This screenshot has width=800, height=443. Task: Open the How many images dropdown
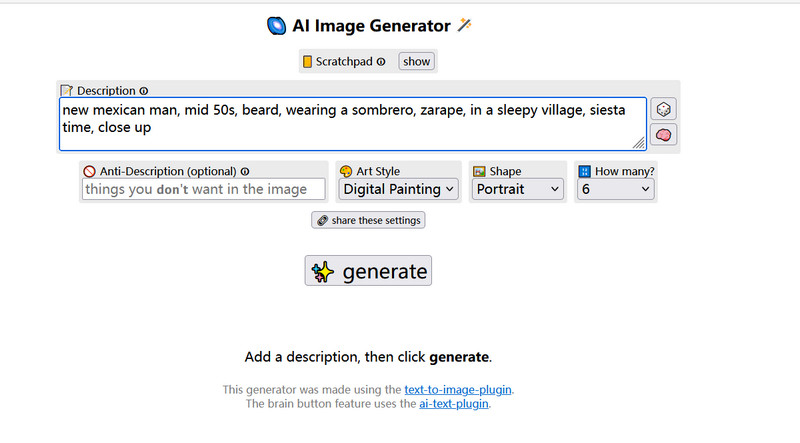coord(616,189)
